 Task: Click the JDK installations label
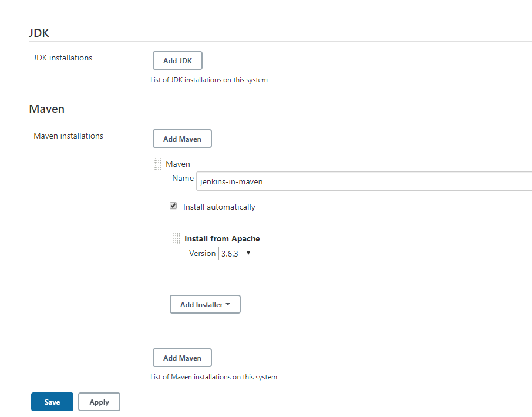coord(63,58)
